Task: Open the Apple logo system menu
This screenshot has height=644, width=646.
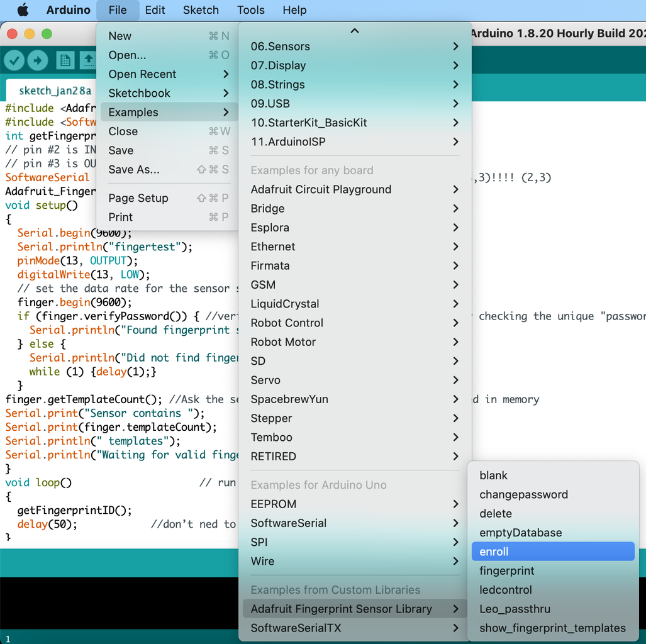Action: 23,10
